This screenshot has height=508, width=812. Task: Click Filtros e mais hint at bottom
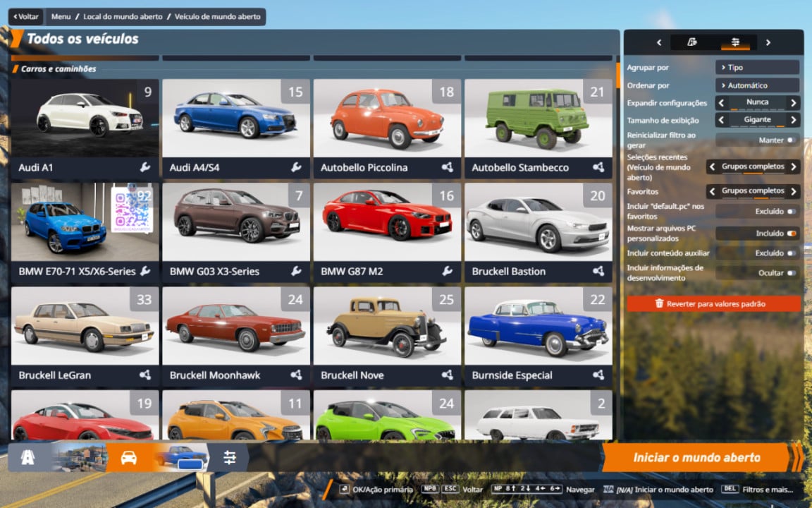[x=757, y=490]
